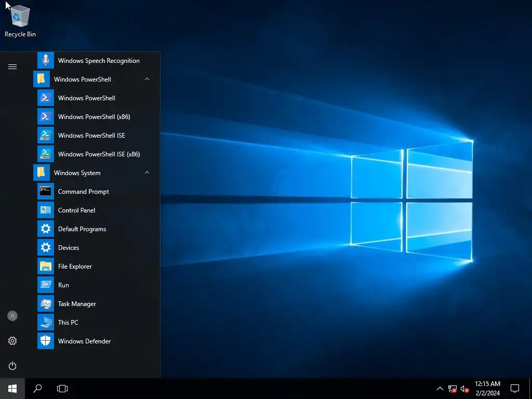This screenshot has height=399, width=532.
Task: Launch Windows Speech Recognition microphone icon
Action: tap(46, 60)
